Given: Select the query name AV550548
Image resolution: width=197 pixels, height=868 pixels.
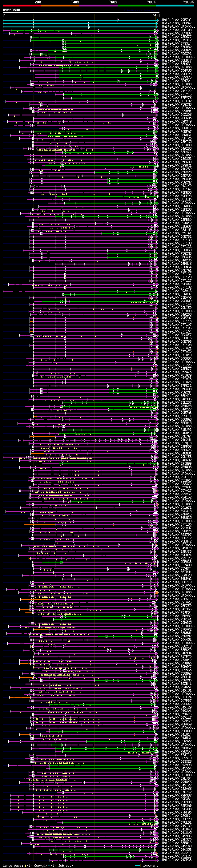Looking at the screenshot, I should (x=11, y=10).
